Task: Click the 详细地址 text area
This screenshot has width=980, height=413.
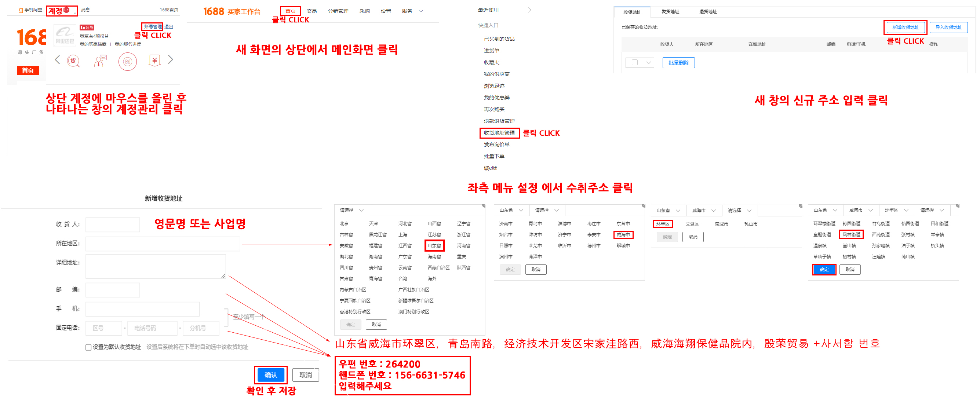Action: pos(156,267)
